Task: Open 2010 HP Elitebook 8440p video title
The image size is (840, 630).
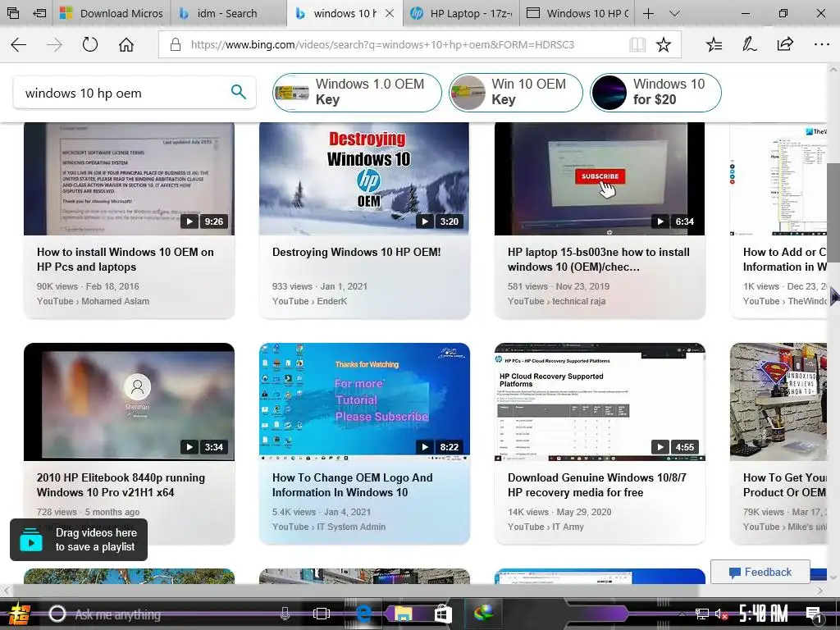Action: [x=121, y=485]
